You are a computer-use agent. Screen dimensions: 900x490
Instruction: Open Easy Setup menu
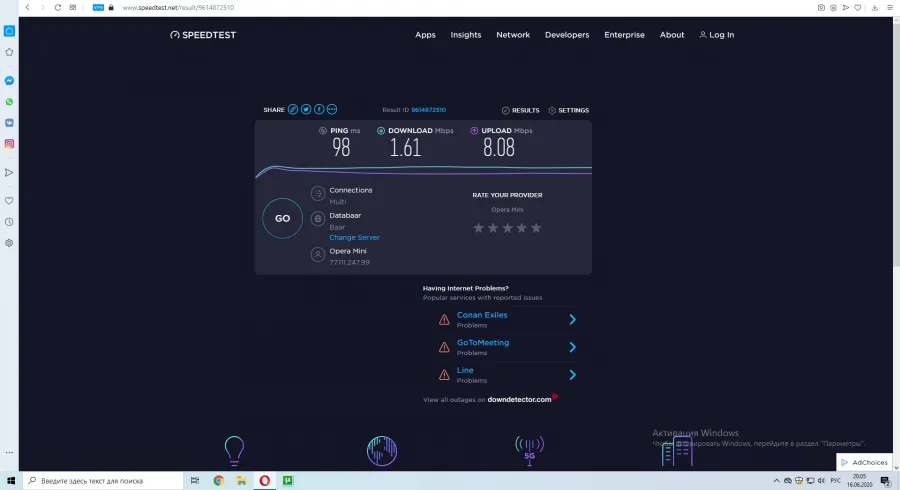point(890,7)
